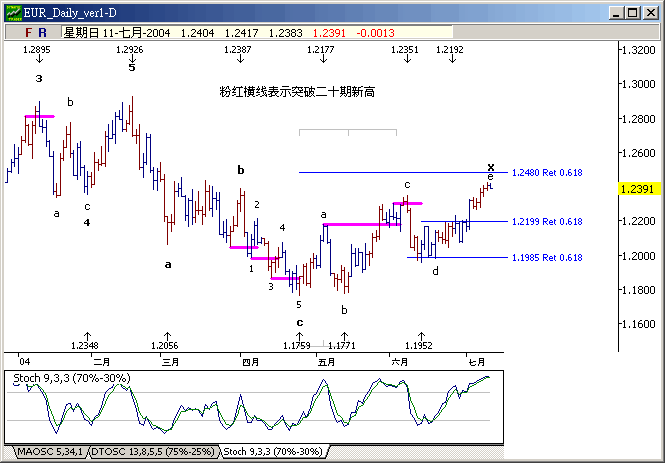665x463 pixels.
Task: Click the 1.1952 swing low label
Action: (x=419, y=346)
